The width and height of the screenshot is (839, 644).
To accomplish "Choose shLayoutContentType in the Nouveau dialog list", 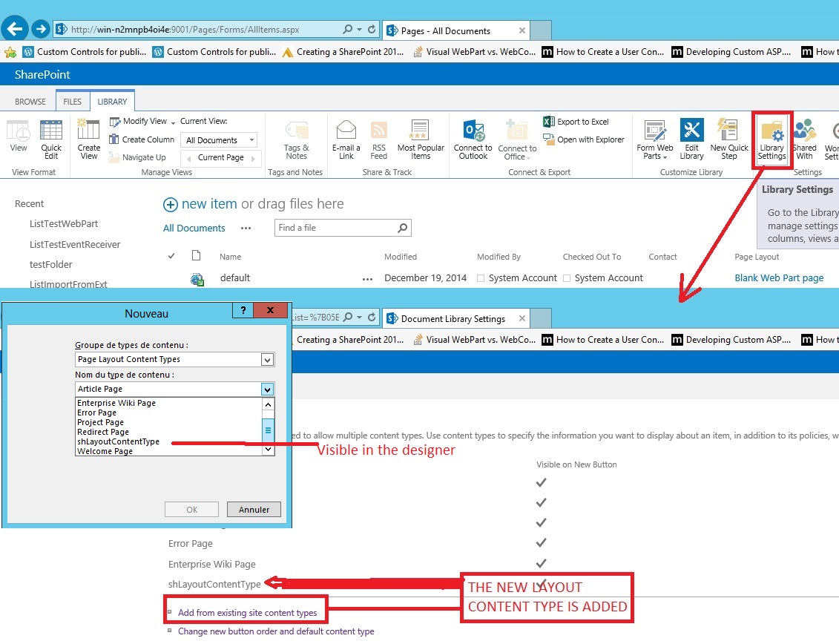I will click(118, 441).
